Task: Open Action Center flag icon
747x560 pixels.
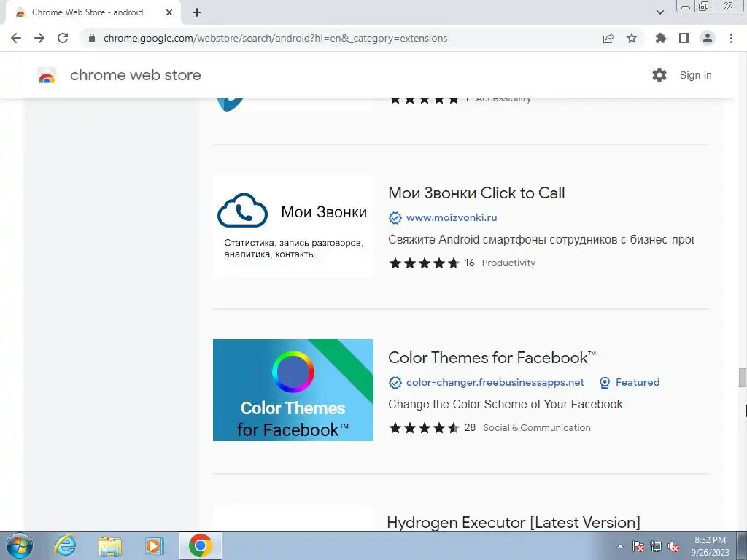Action: click(x=638, y=546)
